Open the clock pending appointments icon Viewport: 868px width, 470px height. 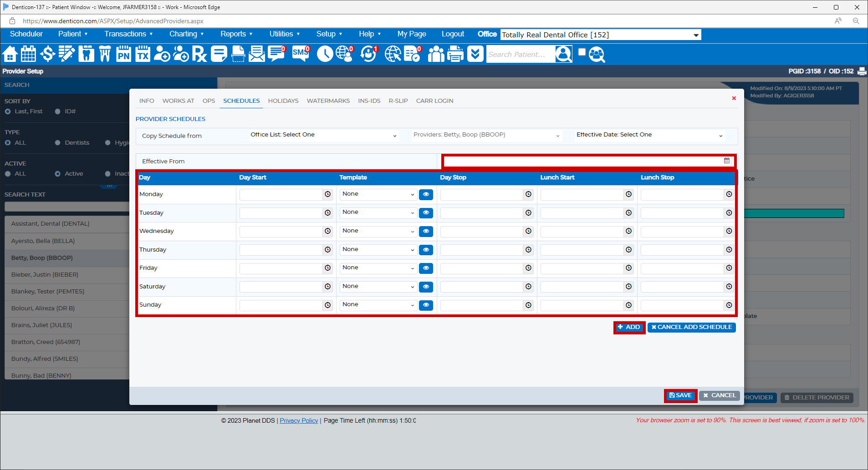click(325, 54)
